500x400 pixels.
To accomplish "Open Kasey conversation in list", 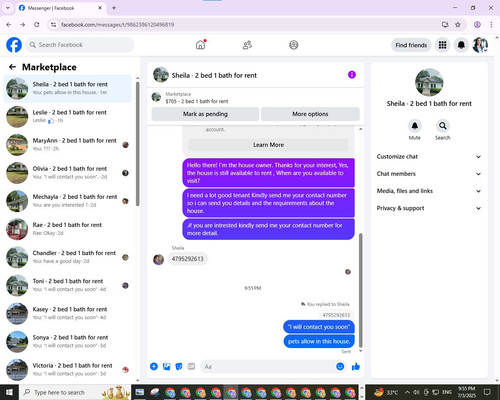I will click(68, 313).
